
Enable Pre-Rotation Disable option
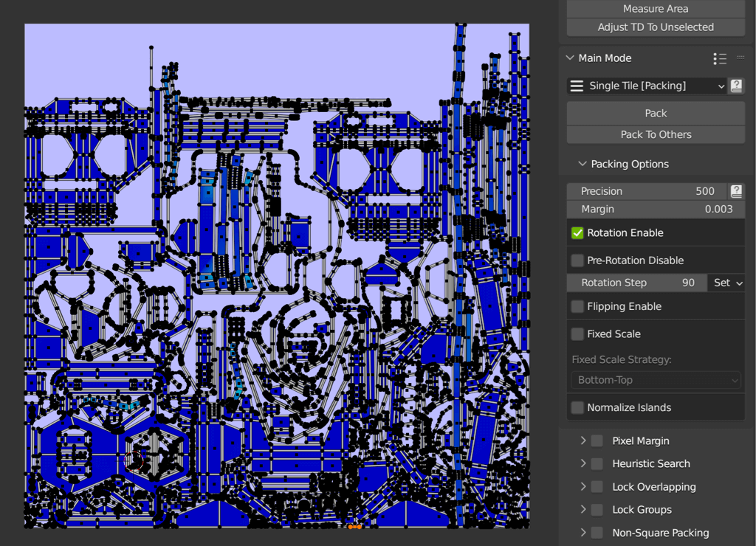[577, 260]
